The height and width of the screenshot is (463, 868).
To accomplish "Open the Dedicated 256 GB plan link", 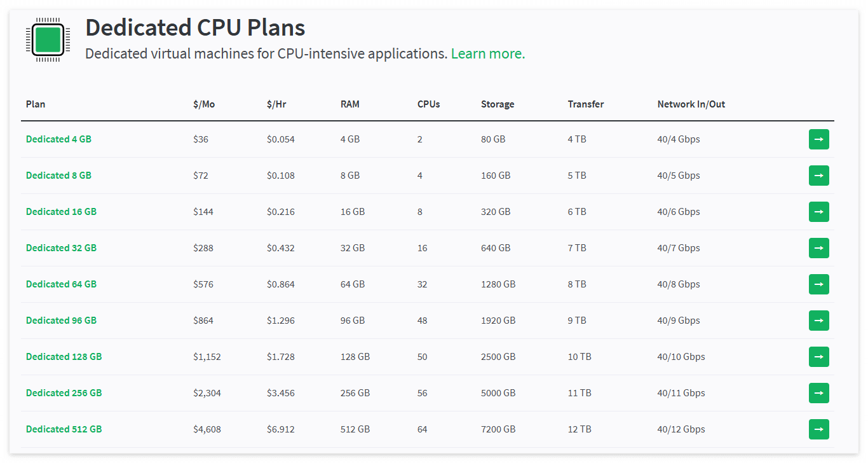I will click(64, 393).
